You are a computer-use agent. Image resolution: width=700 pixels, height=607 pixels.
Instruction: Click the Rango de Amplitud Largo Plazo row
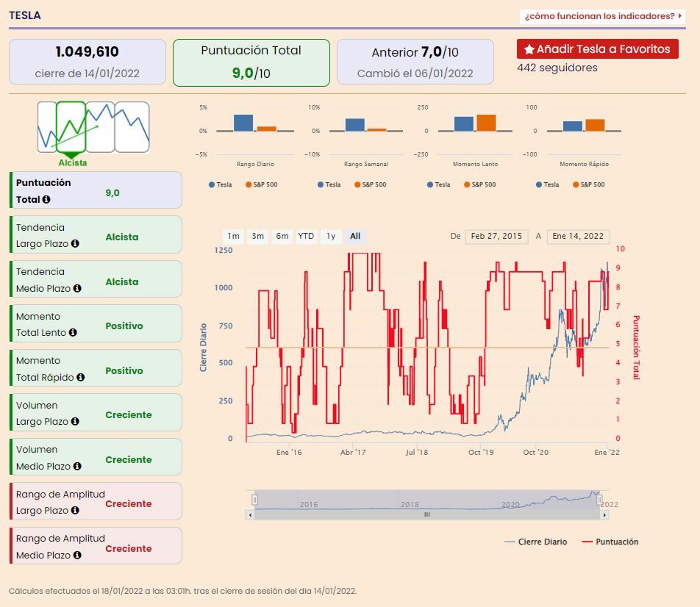96,501
